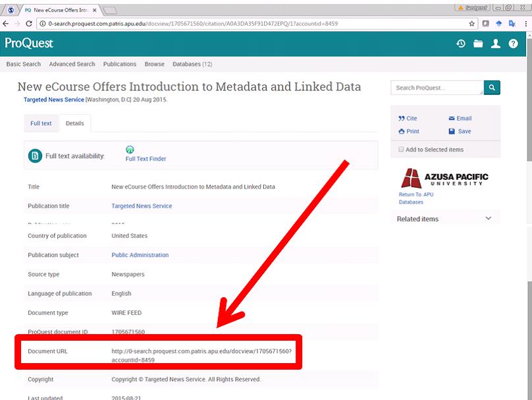Go to Basic Search
Screen dimensions: 532x400
click(x=24, y=64)
